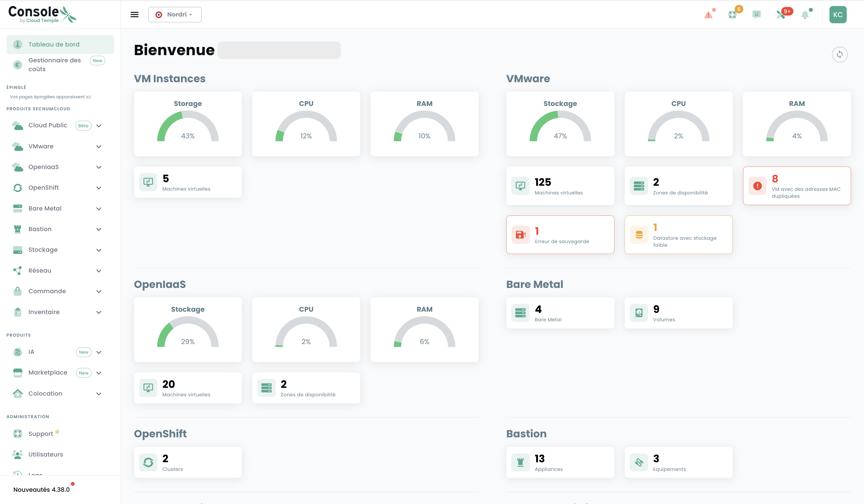The width and height of the screenshot is (864, 504).
Task: Click the Nouveautés 4.38.0 link
Action: point(42,490)
